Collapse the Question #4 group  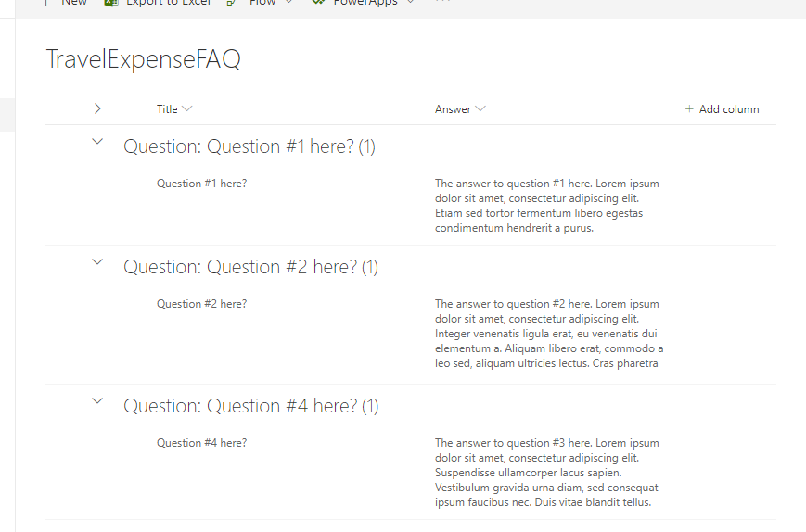(x=97, y=401)
